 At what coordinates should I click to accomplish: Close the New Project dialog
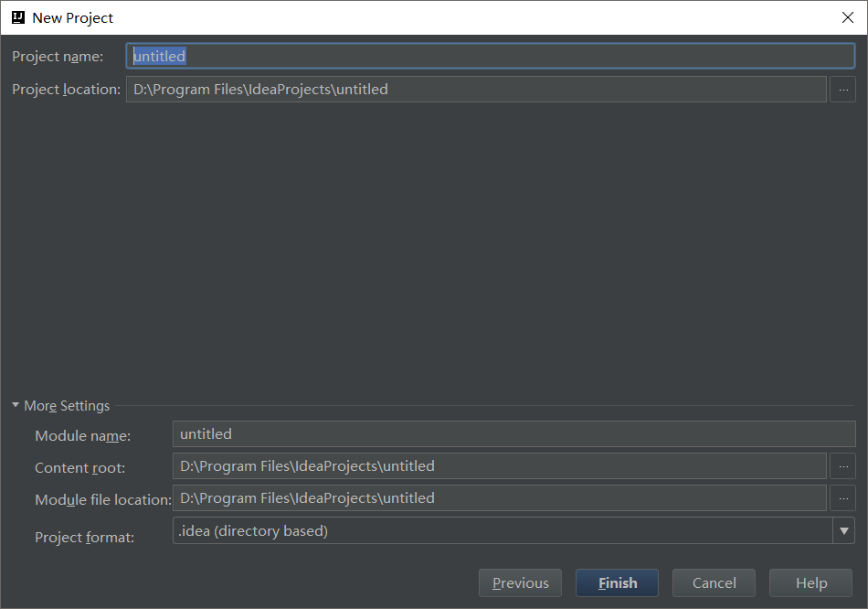point(847,17)
